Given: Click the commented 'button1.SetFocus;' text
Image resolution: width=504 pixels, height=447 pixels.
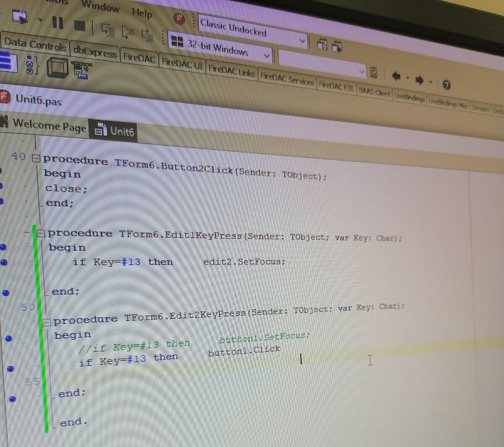Looking at the screenshot, I should [265, 337].
